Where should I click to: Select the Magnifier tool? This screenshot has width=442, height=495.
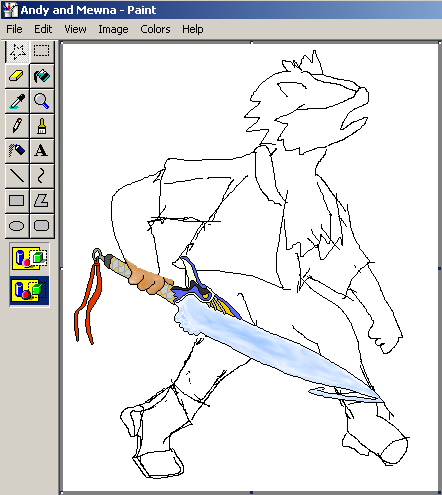42,101
